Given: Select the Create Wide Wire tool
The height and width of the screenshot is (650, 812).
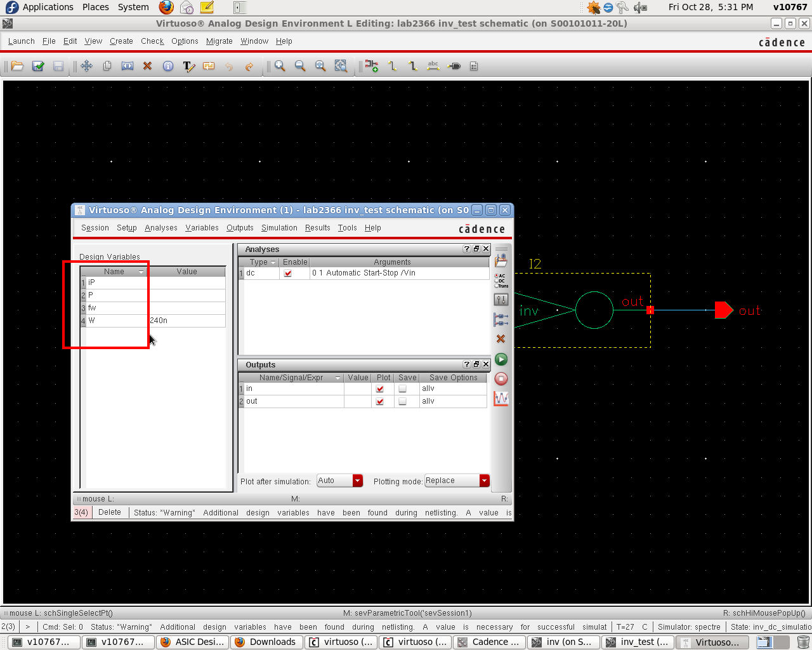Looking at the screenshot, I should (412, 66).
